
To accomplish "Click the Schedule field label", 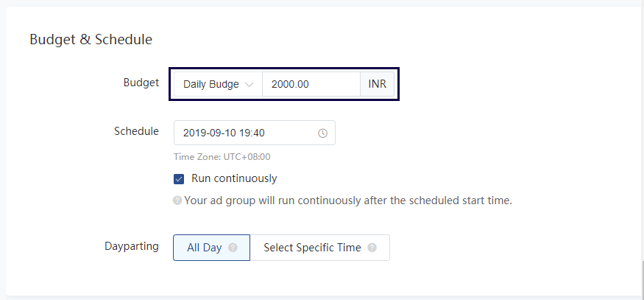I will coord(136,131).
